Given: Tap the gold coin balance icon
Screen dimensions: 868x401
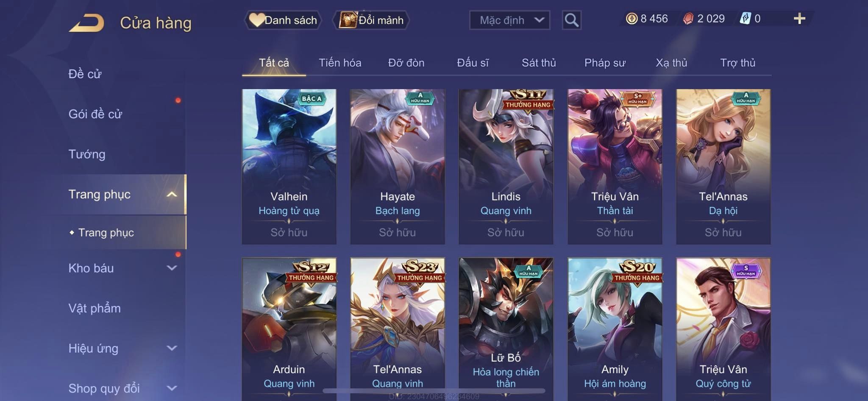Looking at the screenshot, I should (632, 19).
